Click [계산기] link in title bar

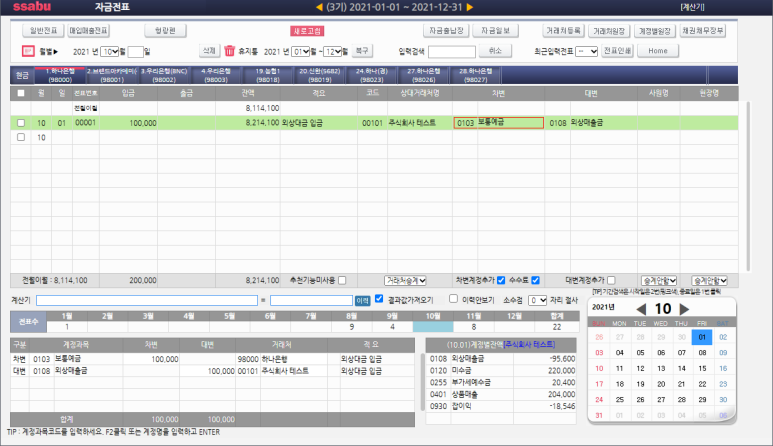(692, 7)
